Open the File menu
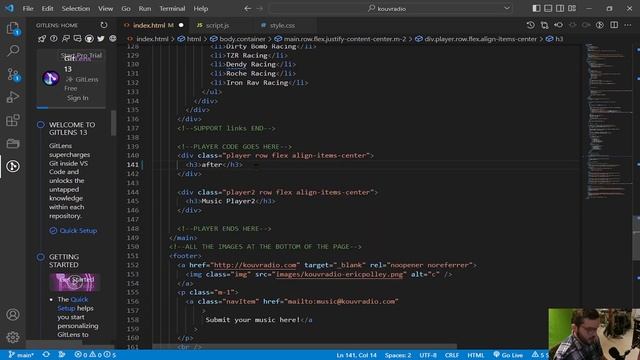This screenshot has height=360, width=640. (x=28, y=8)
